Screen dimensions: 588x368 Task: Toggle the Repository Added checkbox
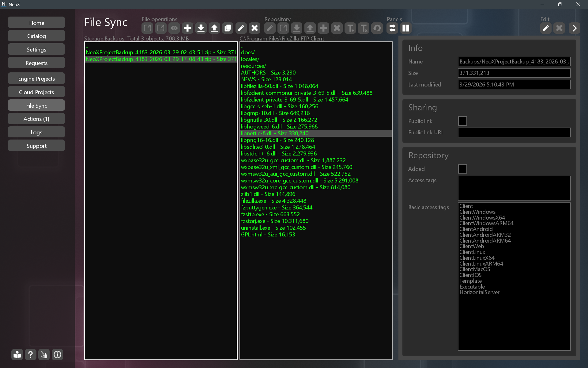(462, 169)
